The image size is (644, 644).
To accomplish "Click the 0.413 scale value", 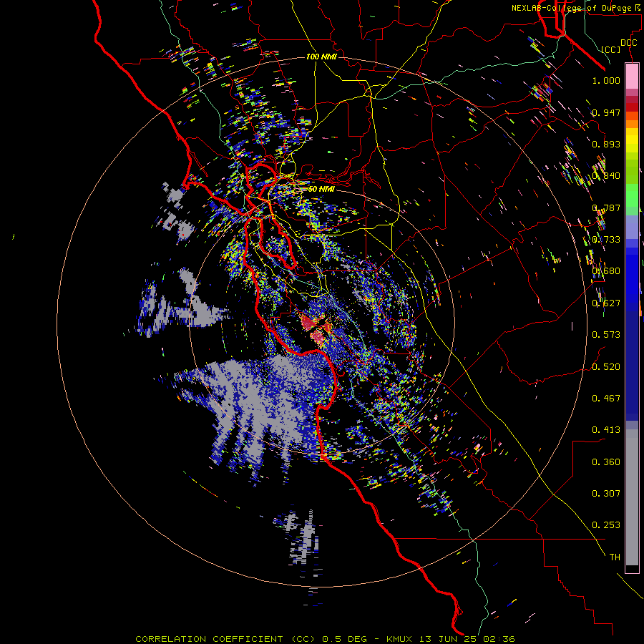I will coord(606,429).
